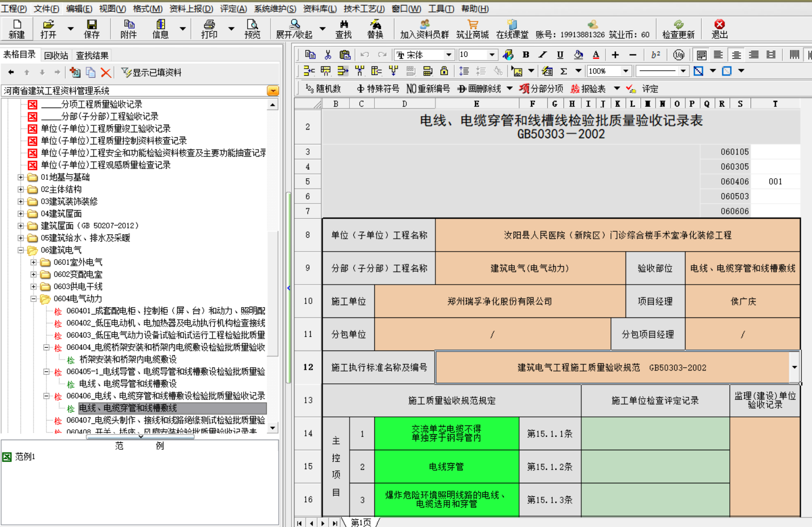Open the 宋体 font name dropdown

tap(448, 55)
